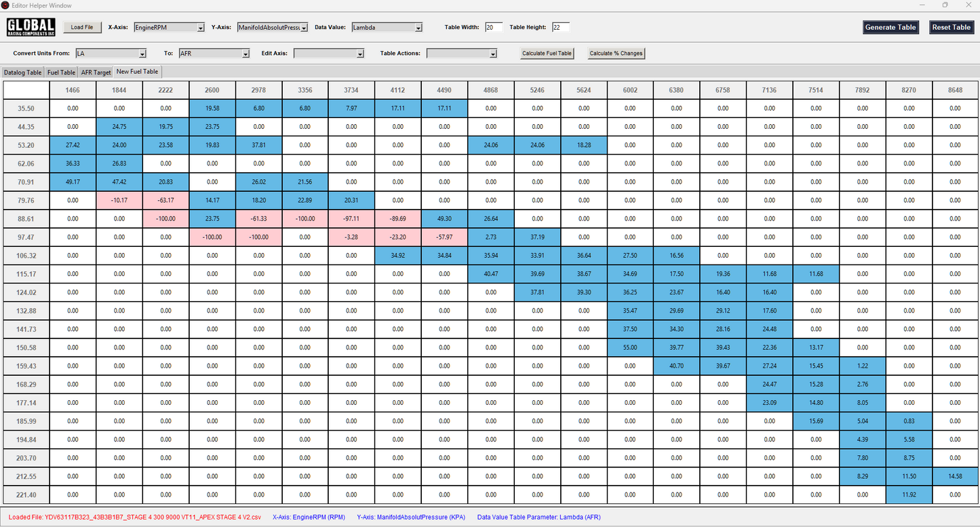The height and width of the screenshot is (527, 980).
Task: Click the Calculate % Changes button
Action: point(616,54)
